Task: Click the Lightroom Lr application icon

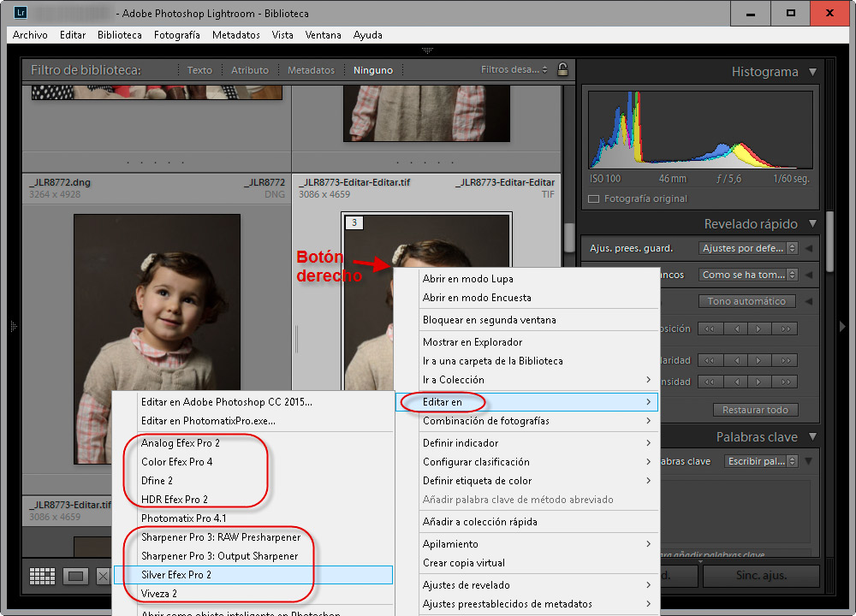Action: [x=21, y=13]
